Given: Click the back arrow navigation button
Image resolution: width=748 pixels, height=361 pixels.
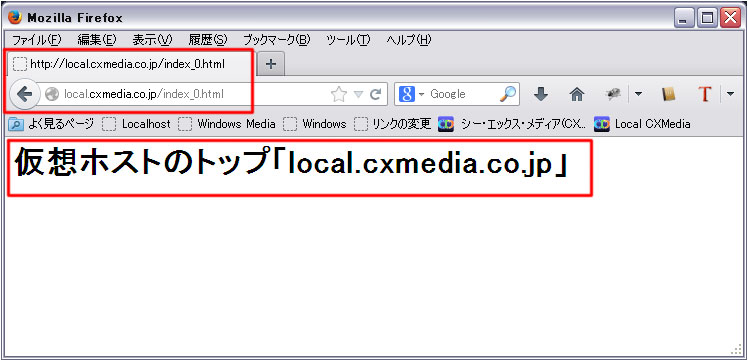Looking at the screenshot, I should point(23,94).
